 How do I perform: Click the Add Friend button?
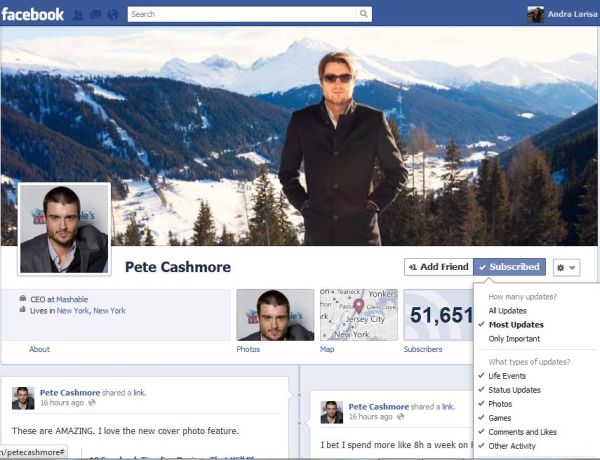[x=438, y=267]
